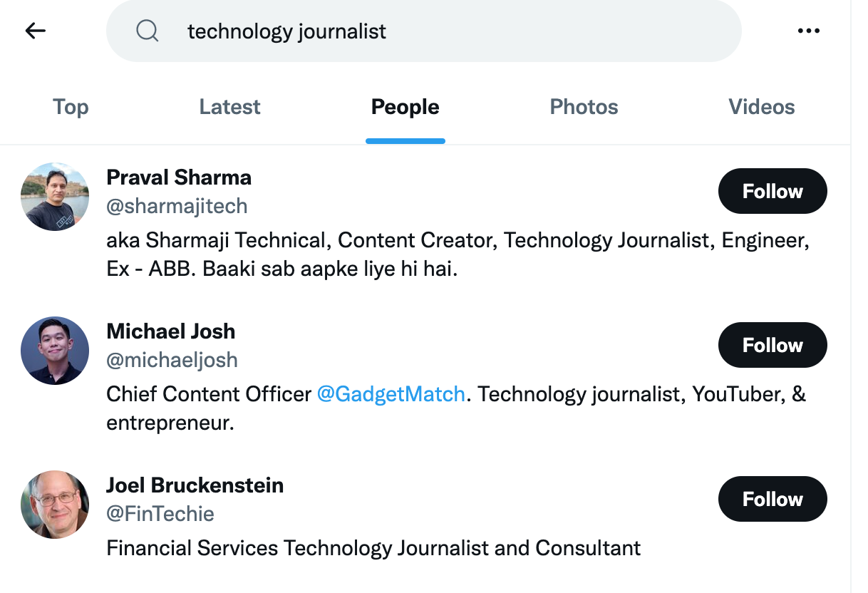
Task: Switch to the Top tab
Action: (x=71, y=107)
